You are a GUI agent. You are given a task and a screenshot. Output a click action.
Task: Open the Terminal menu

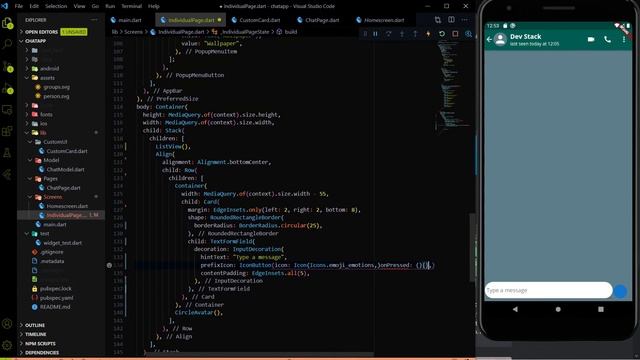tap(131, 6)
